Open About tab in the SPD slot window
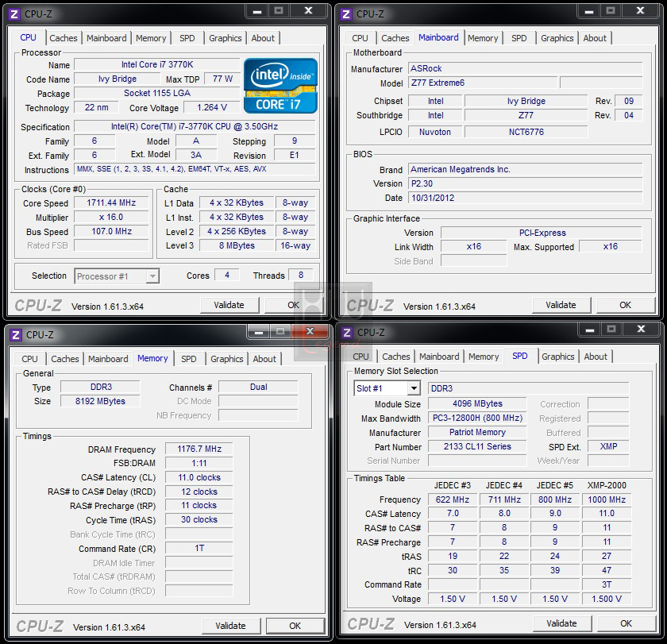The height and width of the screenshot is (644, 667). pos(596,357)
